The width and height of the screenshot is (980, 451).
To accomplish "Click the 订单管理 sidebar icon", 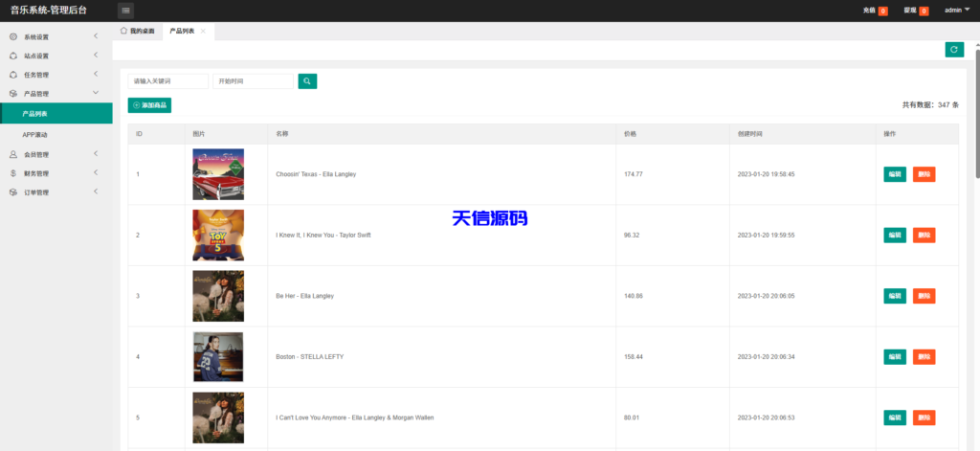I will (x=13, y=192).
